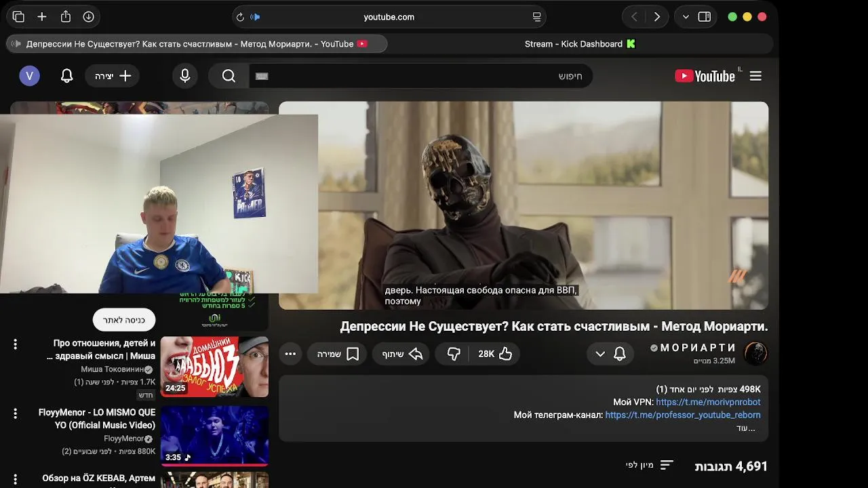Open a new tab with plus icon
This screenshot has height=488, width=868.
click(x=42, y=17)
